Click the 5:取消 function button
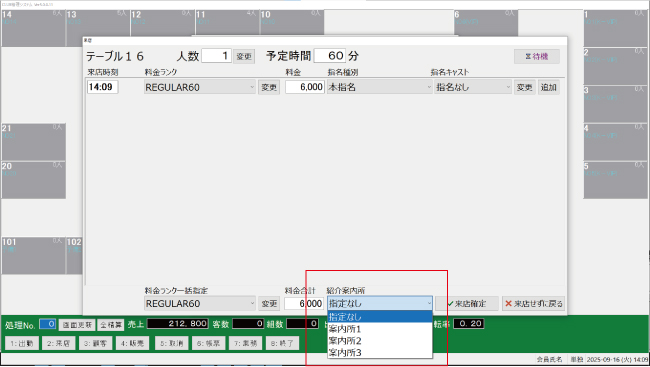Image resolution: width=650 pixels, height=367 pixels. coord(172,343)
